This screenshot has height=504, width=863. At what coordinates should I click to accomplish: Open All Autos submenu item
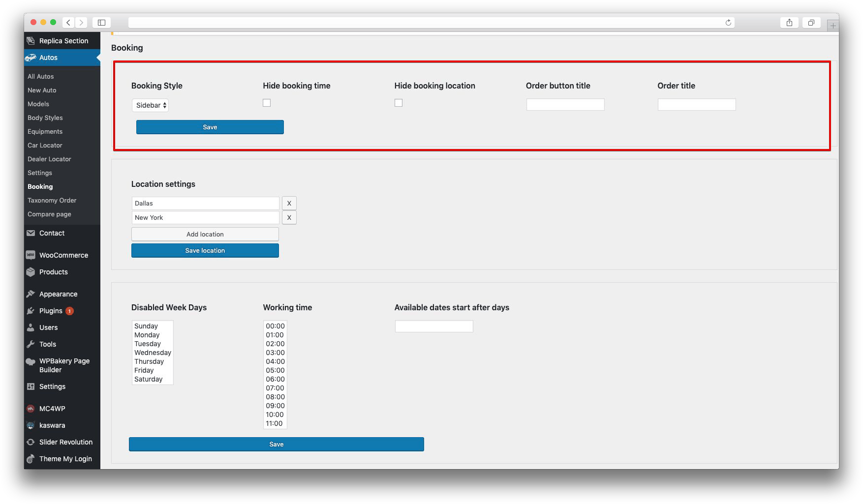point(41,76)
